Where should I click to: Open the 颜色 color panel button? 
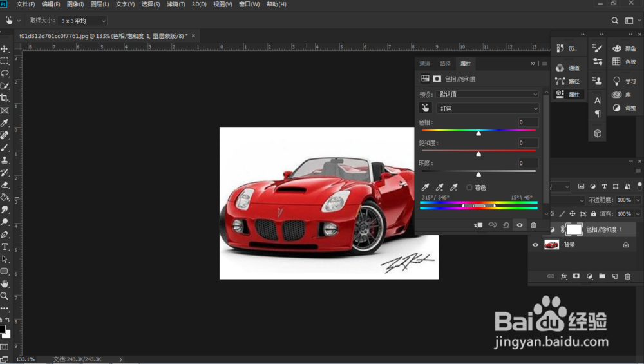tap(624, 48)
